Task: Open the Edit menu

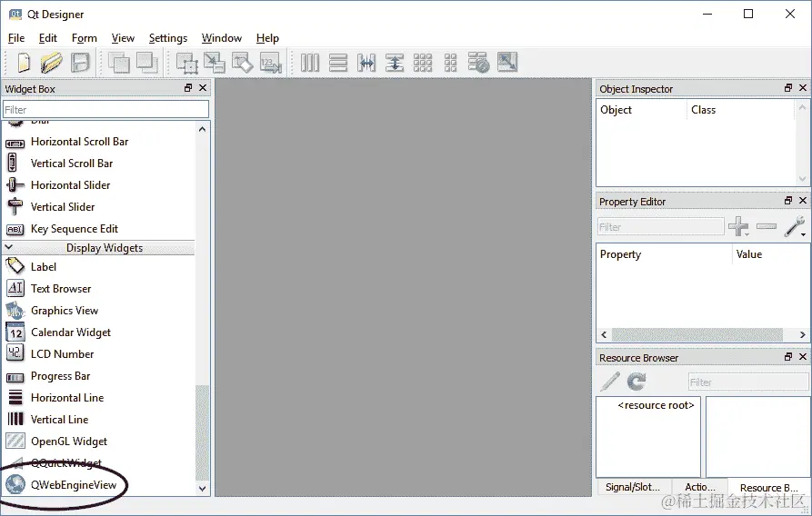Action: tap(47, 38)
